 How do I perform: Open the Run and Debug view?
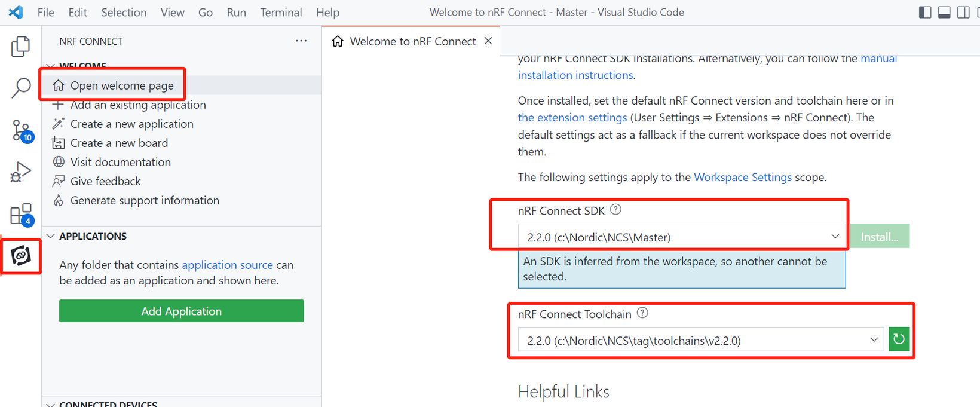(20, 172)
